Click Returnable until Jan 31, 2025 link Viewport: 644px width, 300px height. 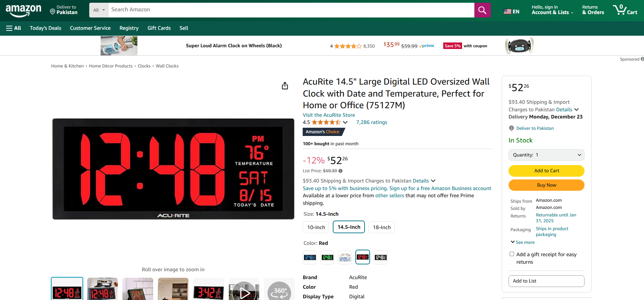[556, 218]
